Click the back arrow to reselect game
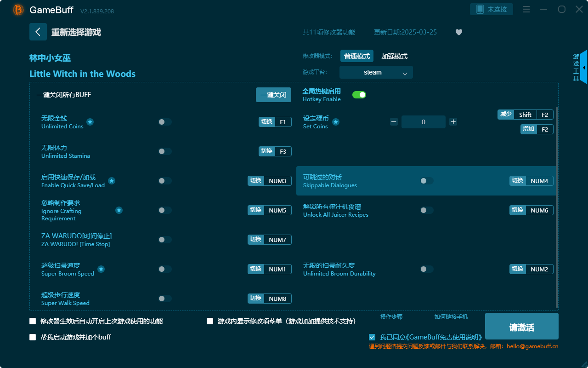This screenshot has width=588, height=368. tap(38, 31)
